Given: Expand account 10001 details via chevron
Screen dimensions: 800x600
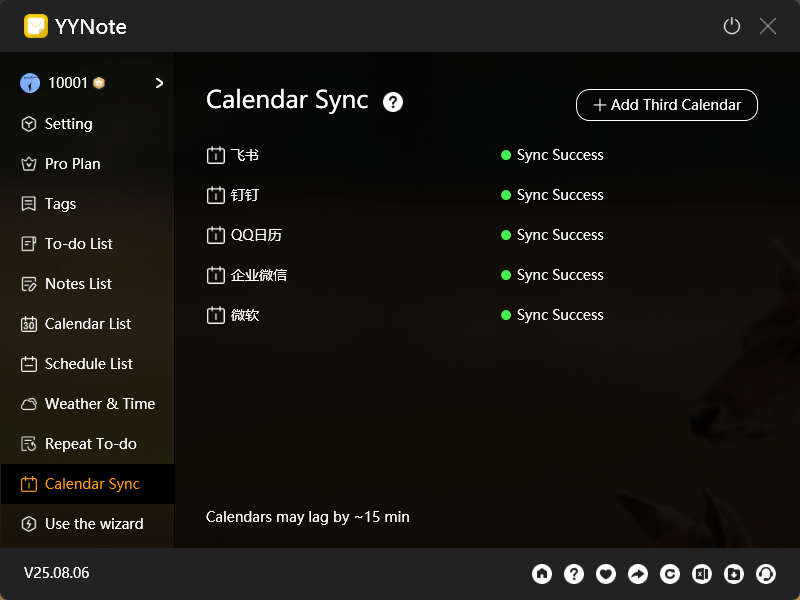Looking at the screenshot, I should click(158, 83).
